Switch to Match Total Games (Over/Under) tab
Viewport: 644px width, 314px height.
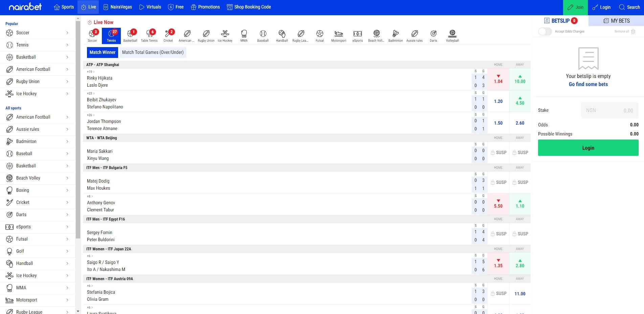tap(153, 52)
